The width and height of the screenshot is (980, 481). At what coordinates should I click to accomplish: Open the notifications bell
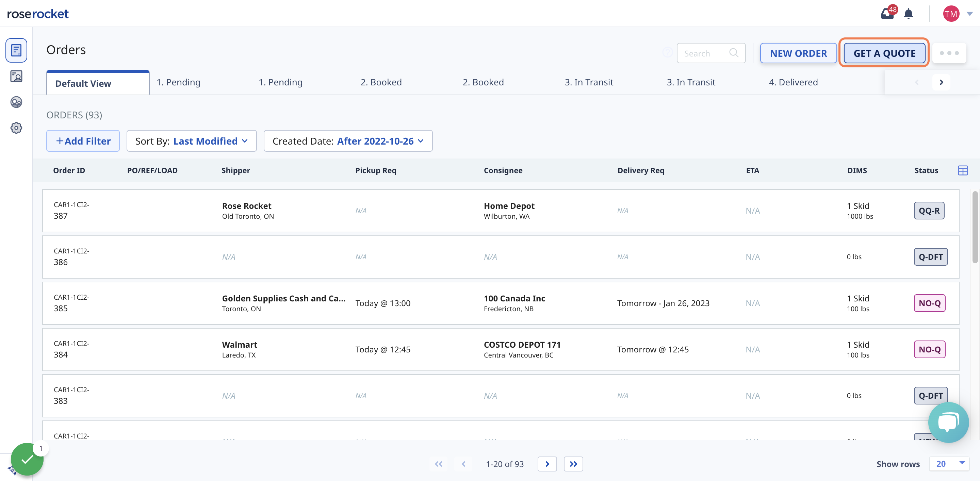point(909,14)
